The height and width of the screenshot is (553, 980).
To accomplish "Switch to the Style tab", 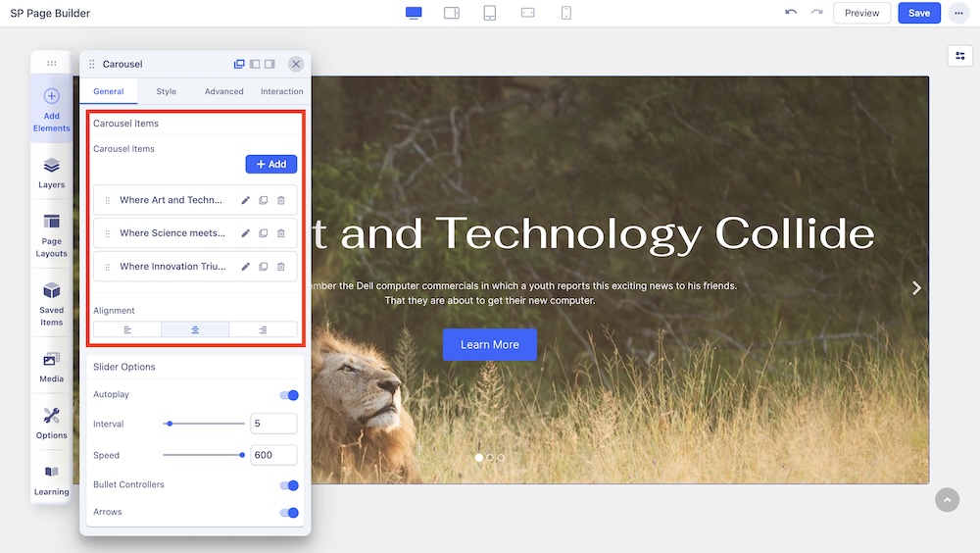I will (x=167, y=91).
